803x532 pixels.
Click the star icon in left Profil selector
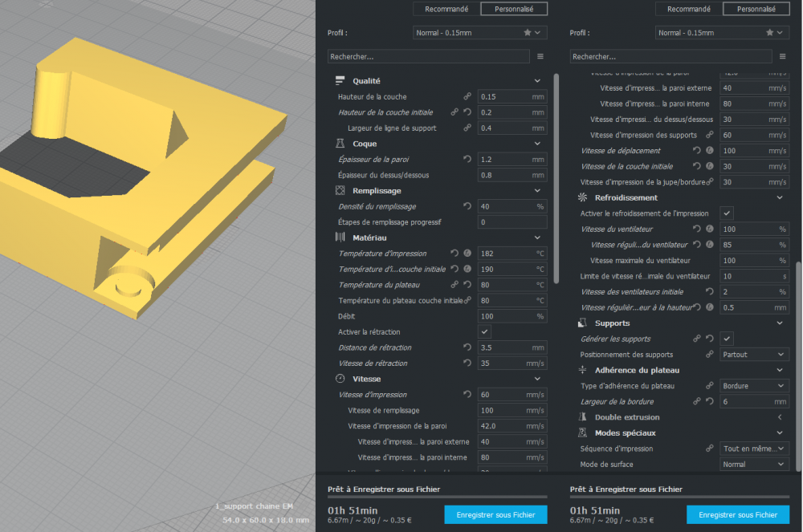pyautogui.click(x=528, y=33)
